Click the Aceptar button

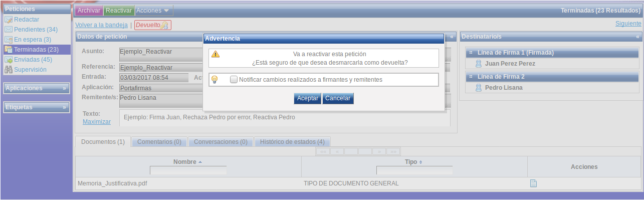point(308,98)
